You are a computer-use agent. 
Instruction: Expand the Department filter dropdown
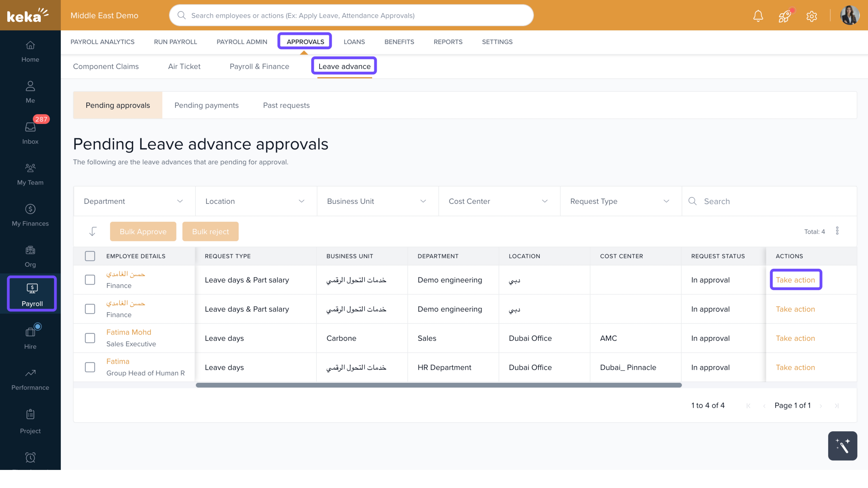[x=134, y=201]
